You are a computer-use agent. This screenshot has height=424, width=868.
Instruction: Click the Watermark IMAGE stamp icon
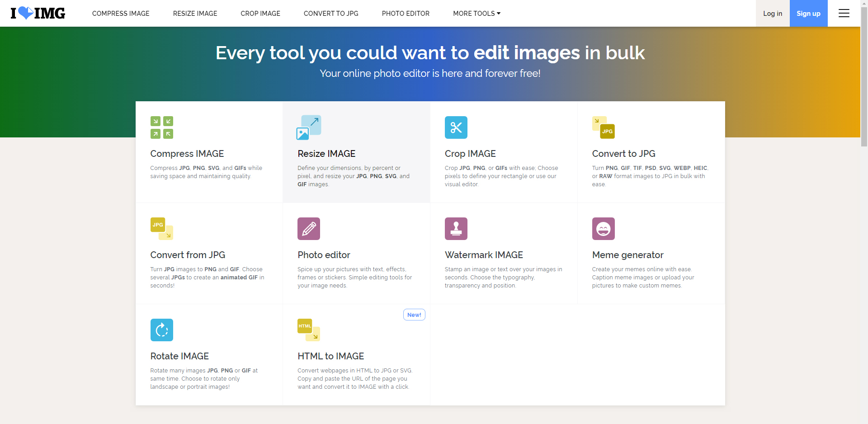click(456, 229)
